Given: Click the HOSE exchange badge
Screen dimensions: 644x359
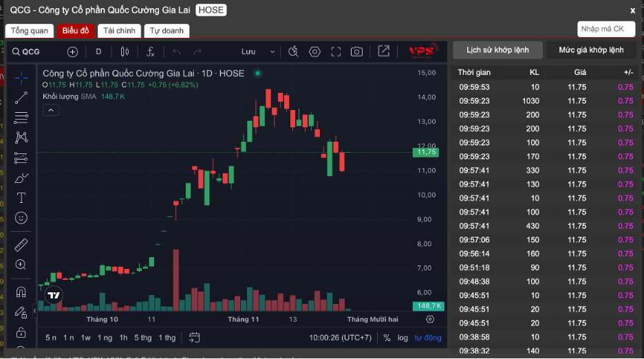Looking at the screenshot, I should (x=211, y=10).
